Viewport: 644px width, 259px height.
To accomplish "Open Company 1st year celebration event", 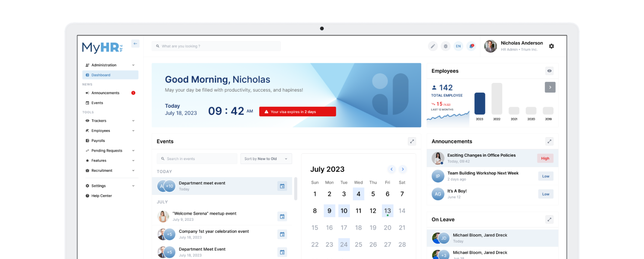I will [222, 234].
